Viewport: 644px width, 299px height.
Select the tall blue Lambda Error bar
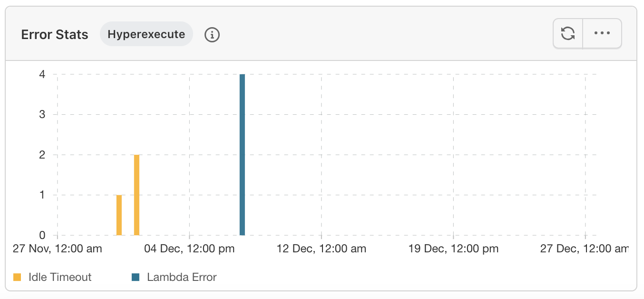tap(242, 155)
